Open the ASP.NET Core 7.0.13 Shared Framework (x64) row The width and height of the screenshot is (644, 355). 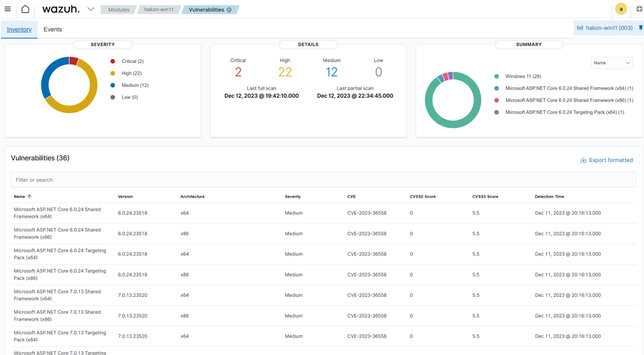pos(323,295)
